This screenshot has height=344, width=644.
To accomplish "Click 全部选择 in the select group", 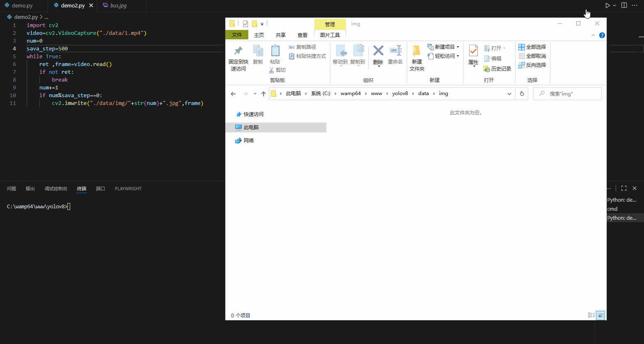I will click(x=532, y=47).
